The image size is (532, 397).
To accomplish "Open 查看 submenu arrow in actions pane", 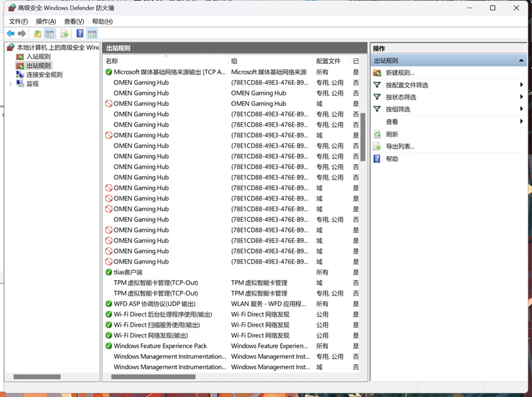I will tap(522, 121).
